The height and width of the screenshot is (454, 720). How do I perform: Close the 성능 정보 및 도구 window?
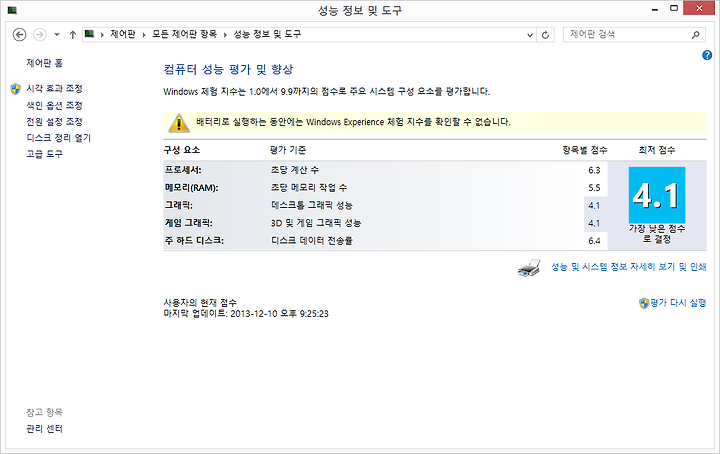click(x=699, y=8)
